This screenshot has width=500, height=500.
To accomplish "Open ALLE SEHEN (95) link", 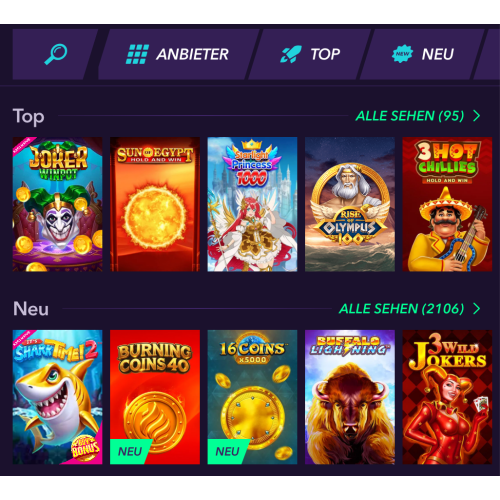I will tap(410, 116).
